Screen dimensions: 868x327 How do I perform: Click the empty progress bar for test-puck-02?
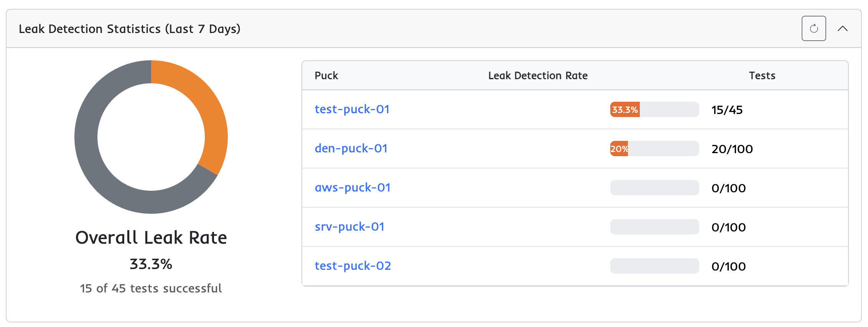tap(654, 266)
